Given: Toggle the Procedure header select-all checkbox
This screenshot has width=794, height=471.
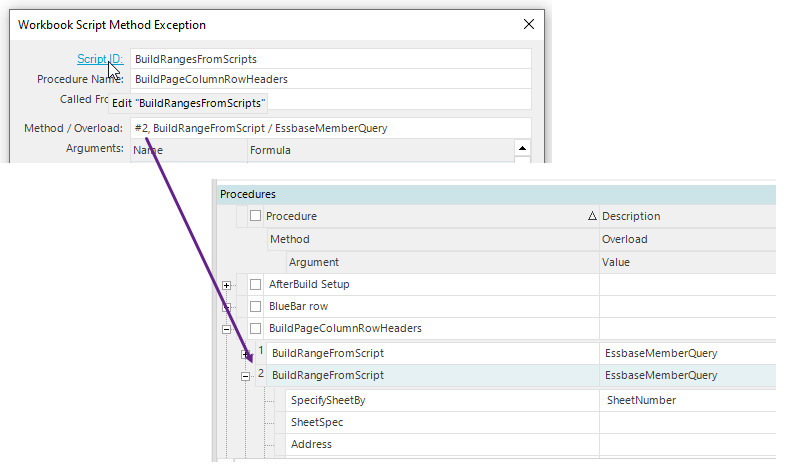Looking at the screenshot, I should point(255,216).
